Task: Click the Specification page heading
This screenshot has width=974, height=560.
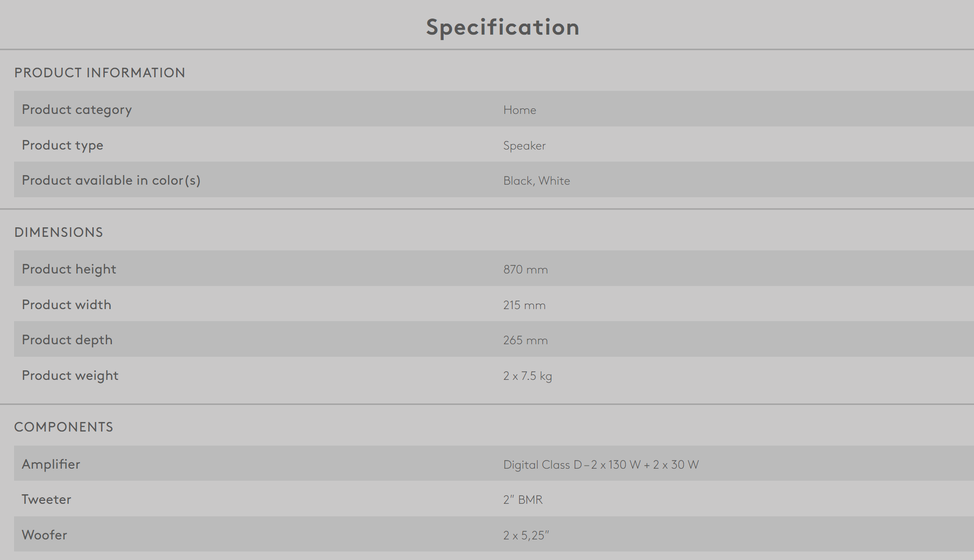Action: 502,27
